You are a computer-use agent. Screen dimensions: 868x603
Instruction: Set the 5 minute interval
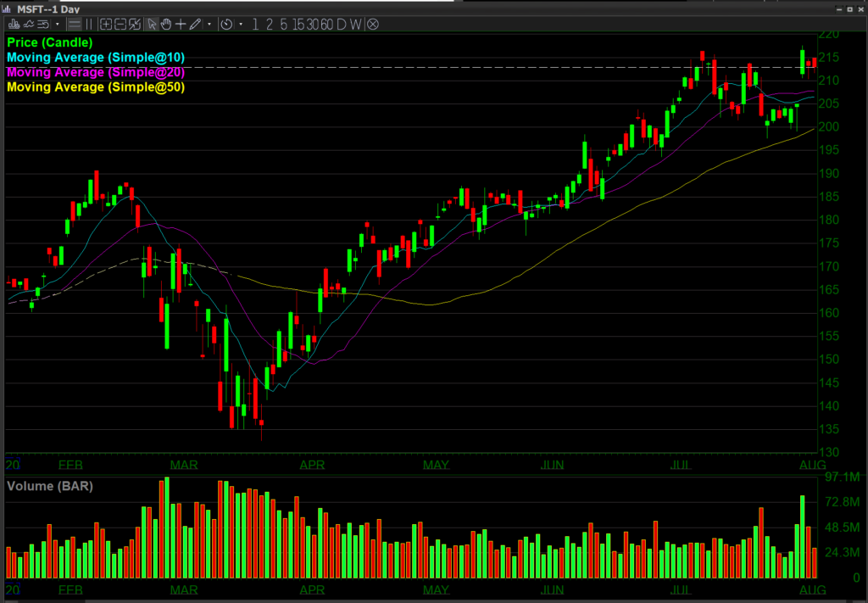(x=283, y=24)
